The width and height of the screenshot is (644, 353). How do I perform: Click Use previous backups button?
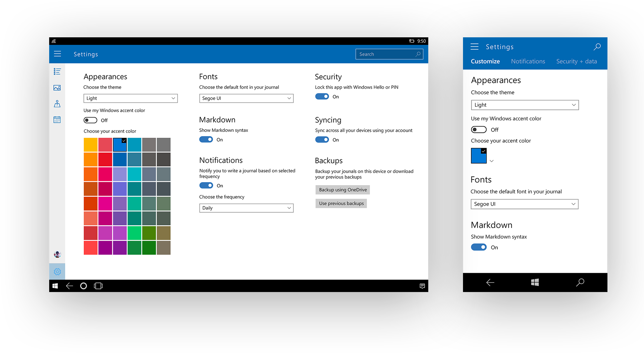coord(341,203)
